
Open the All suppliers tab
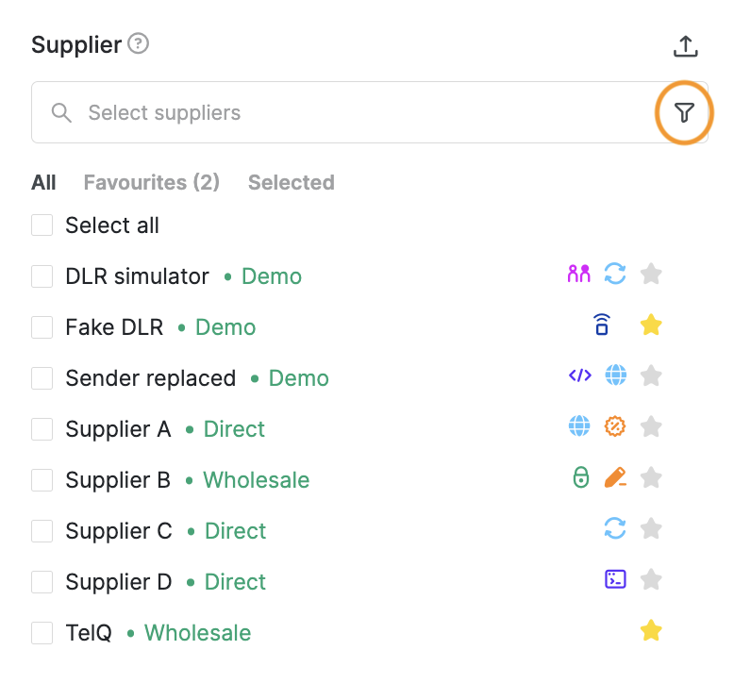(43, 183)
